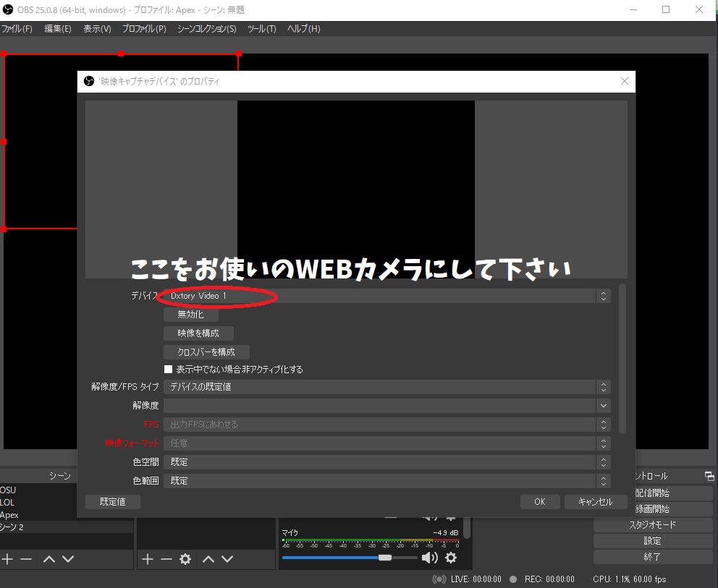Open the 色空間 dropdown
718x588 pixels.
click(x=387, y=461)
